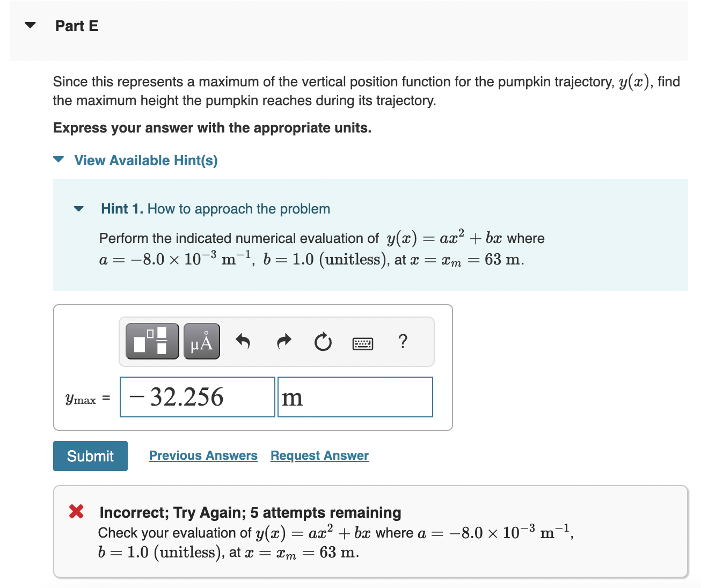
Task: Open Previous Answers
Action: [203, 455]
